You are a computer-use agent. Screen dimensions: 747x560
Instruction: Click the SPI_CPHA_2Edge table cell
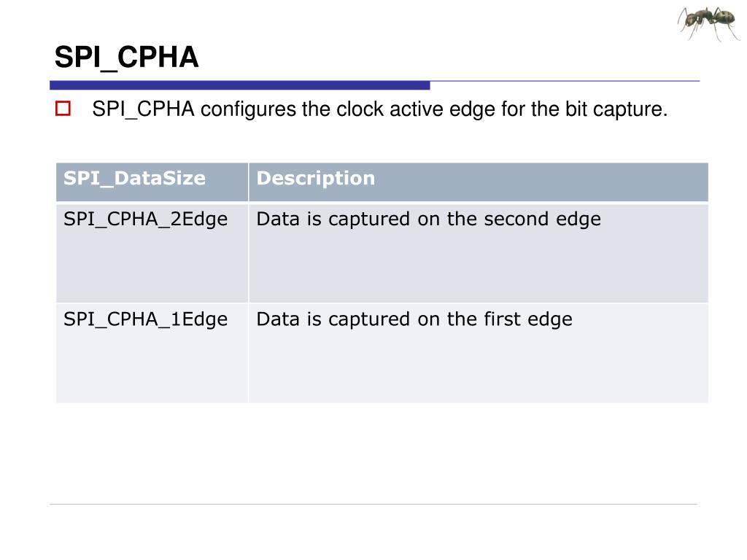(x=152, y=253)
